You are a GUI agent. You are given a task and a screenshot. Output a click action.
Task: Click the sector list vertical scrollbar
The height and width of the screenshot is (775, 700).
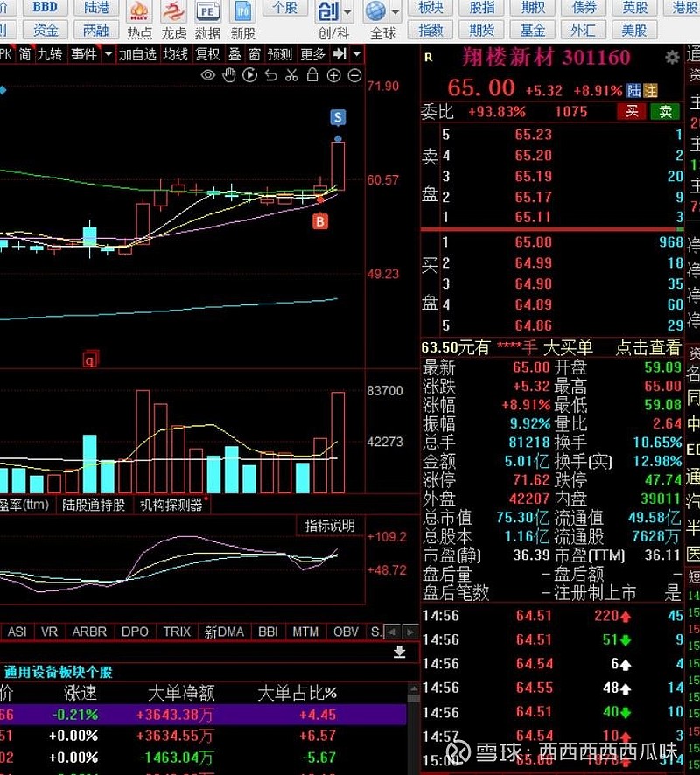pos(414,728)
